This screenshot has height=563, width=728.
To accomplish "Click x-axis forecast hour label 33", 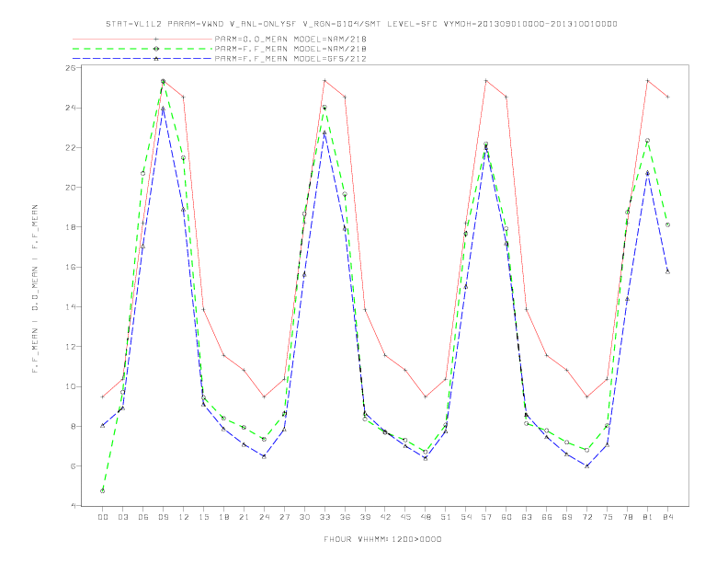I will 324,517.
